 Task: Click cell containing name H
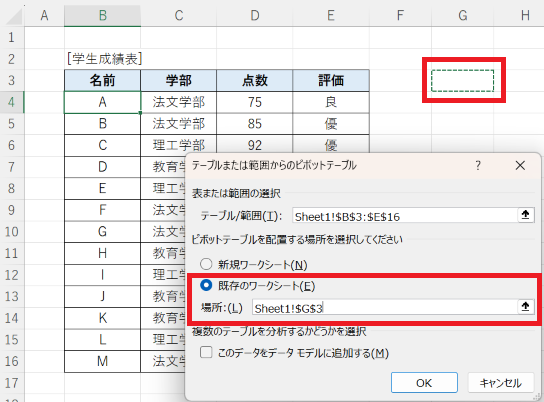[x=102, y=253]
